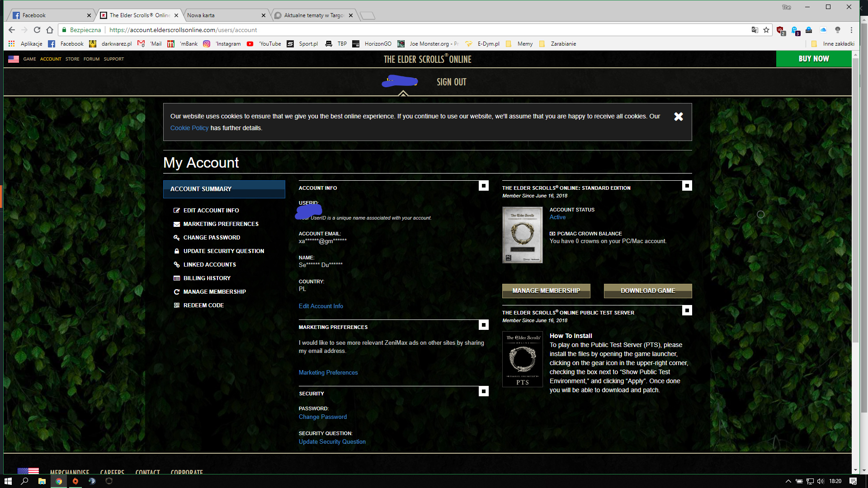Click Update Security Question lock icon
Viewport: 868px width, 488px height.
click(177, 251)
